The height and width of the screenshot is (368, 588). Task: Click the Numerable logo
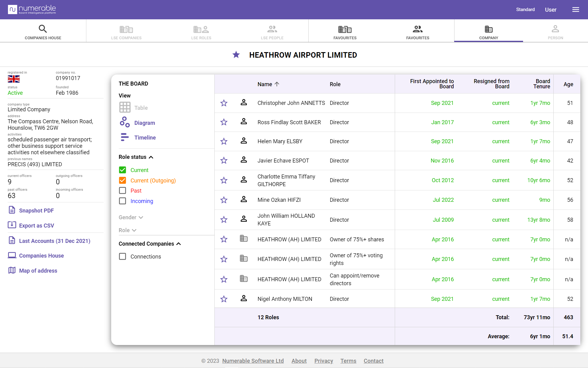coord(32,10)
